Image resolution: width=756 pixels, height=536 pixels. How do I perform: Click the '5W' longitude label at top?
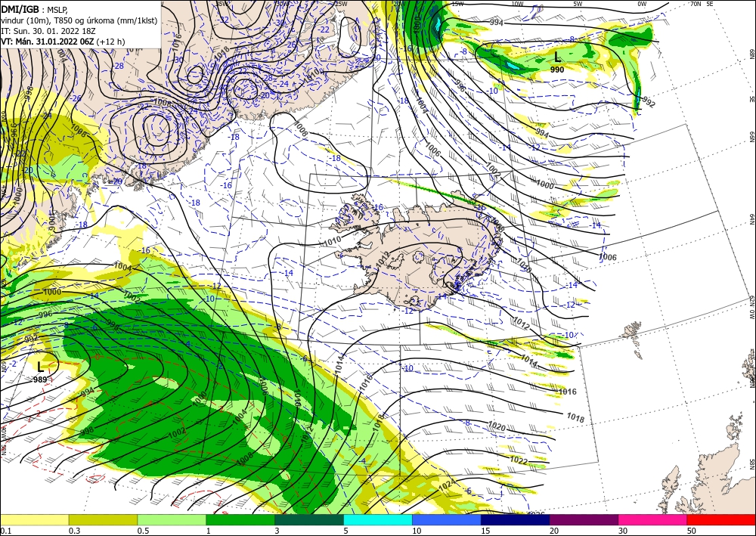click(578, 4)
